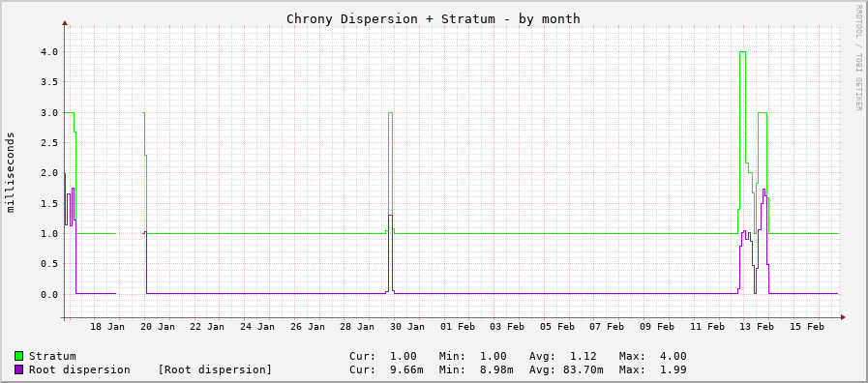This screenshot has height=383, width=868.
Task: Click the '01 Feb' x-axis date label
Action: 458,327
